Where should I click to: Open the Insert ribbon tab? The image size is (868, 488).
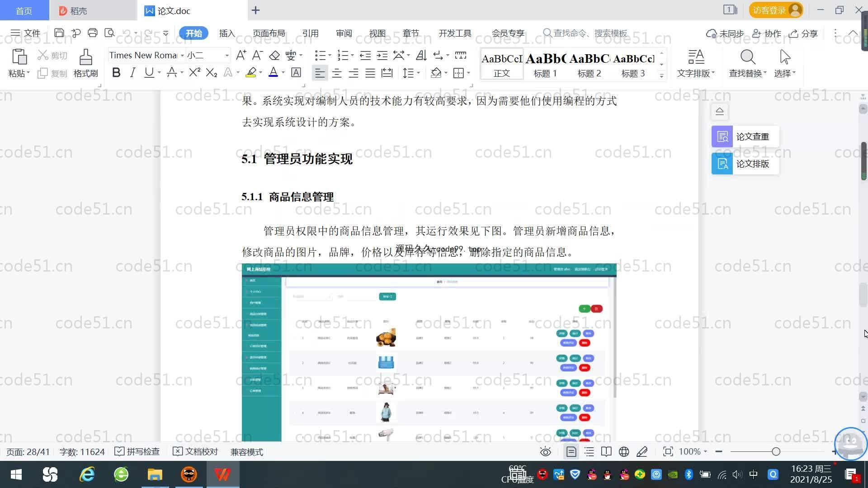pyautogui.click(x=226, y=33)
